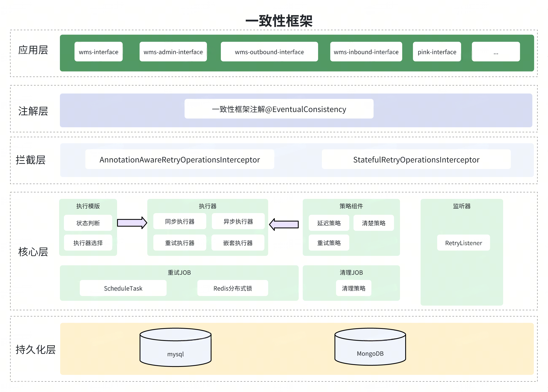The height and width of the screenshot is (392, 548).
Task: Click the mysql database cylinder
Action: [175, 347]
